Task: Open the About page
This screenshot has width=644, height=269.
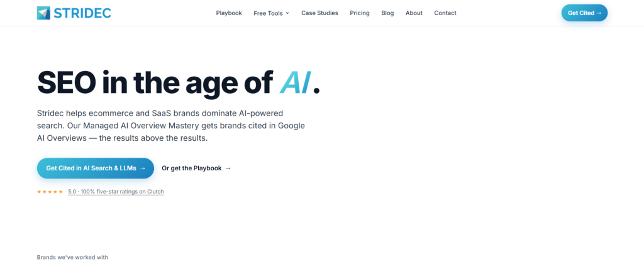Action: point(414,13)
